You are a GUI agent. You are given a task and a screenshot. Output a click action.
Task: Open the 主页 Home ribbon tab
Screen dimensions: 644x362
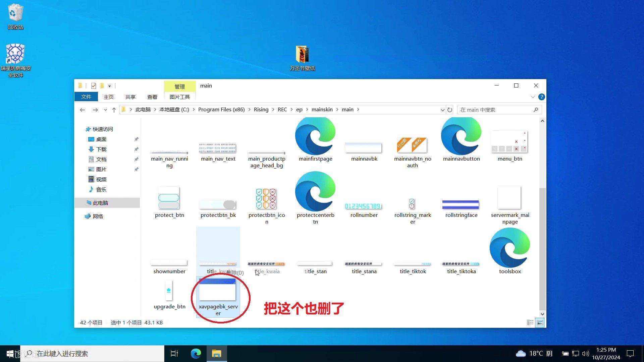click(x=109, y=97)
